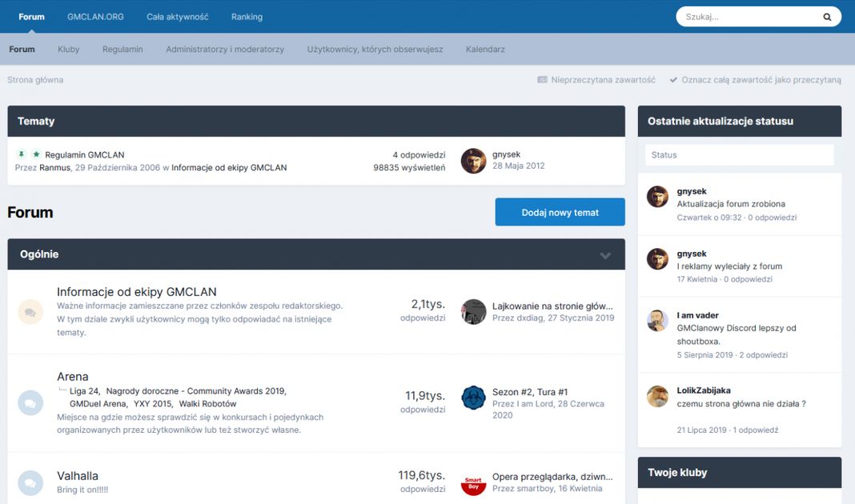Mark all content as read checkmark link
The width and height of the screenshot is (855, 504).
pos(755,80)
